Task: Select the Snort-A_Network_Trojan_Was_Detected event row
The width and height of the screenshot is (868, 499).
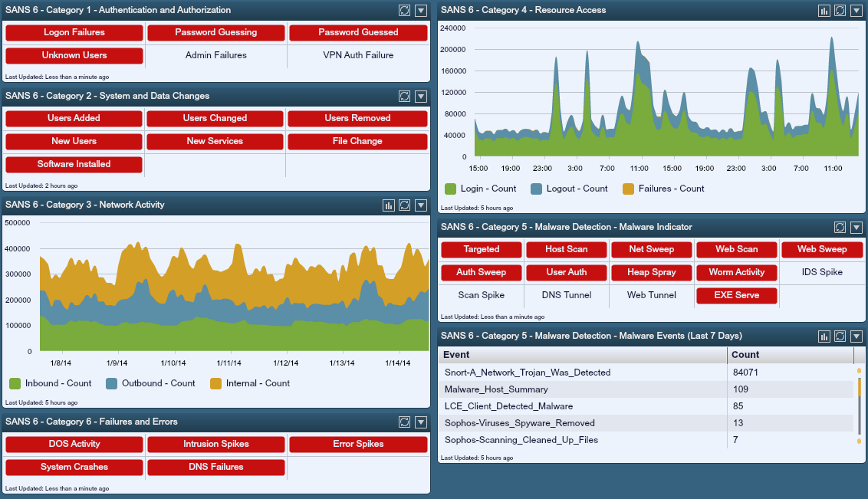Action: coord(646,373)
